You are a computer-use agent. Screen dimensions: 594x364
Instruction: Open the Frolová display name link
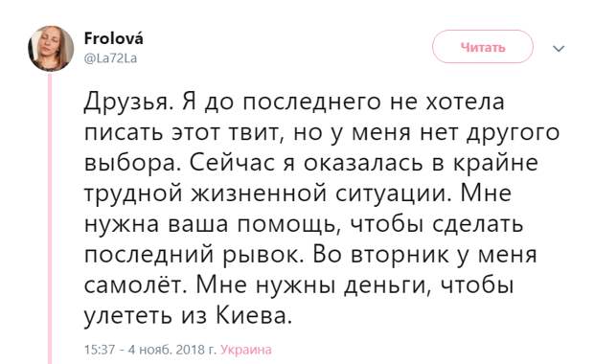114,38
